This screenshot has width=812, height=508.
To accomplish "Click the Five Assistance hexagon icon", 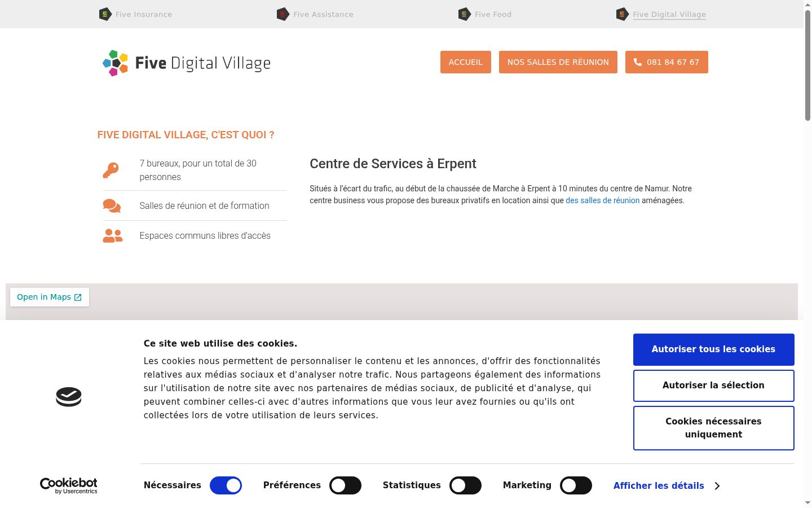I will coord(283,14).
